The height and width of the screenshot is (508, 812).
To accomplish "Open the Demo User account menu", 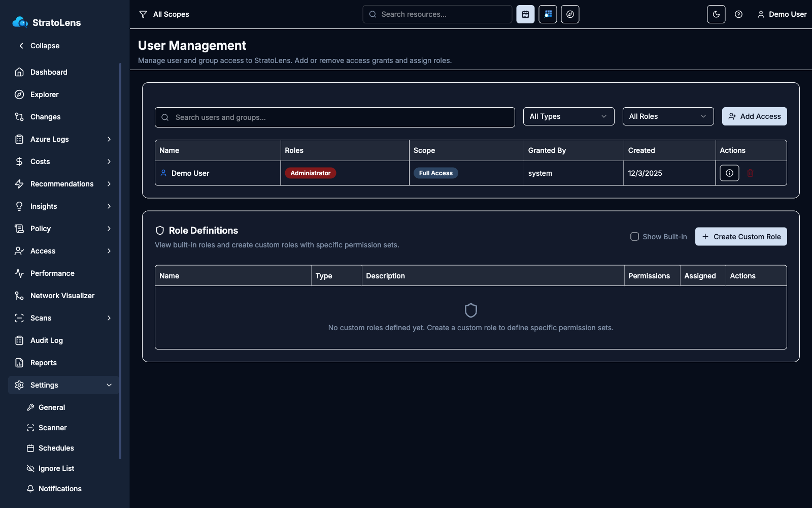I will (x=782, y=14).
